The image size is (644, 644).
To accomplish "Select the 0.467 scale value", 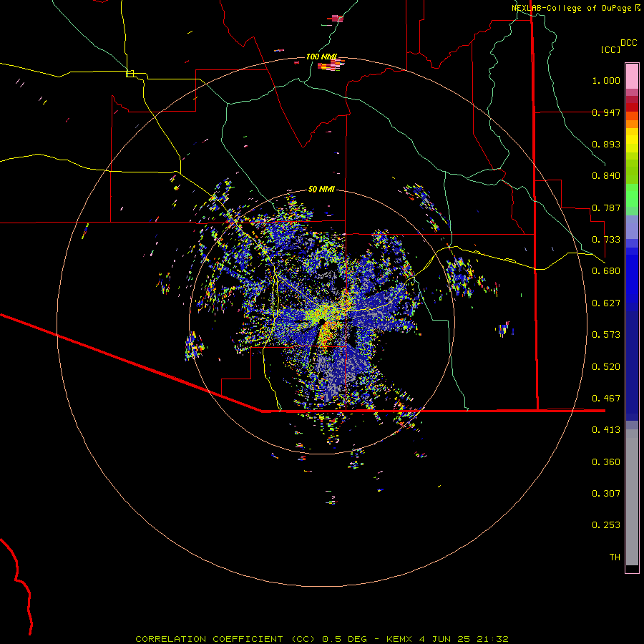I will coord(606,399).
